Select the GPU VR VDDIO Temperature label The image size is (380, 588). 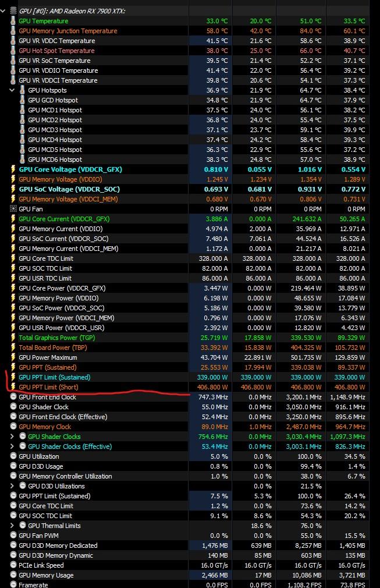click(58, 70)
